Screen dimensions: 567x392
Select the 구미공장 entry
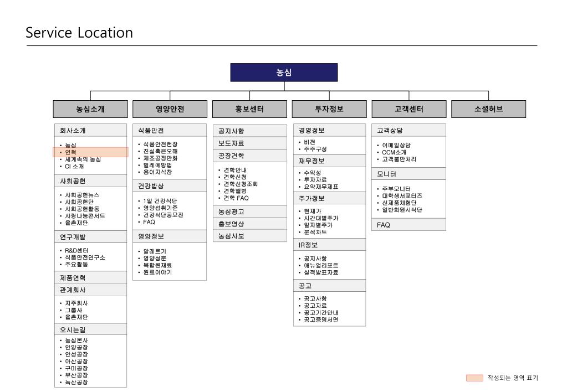76,368
